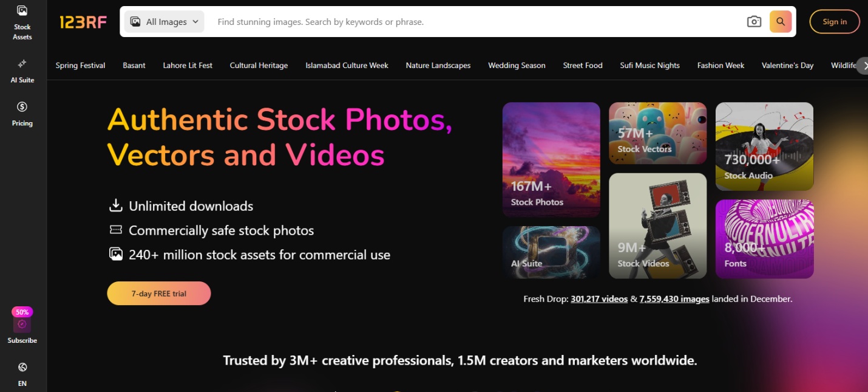Open the EN language globe icon

point(22,367)
